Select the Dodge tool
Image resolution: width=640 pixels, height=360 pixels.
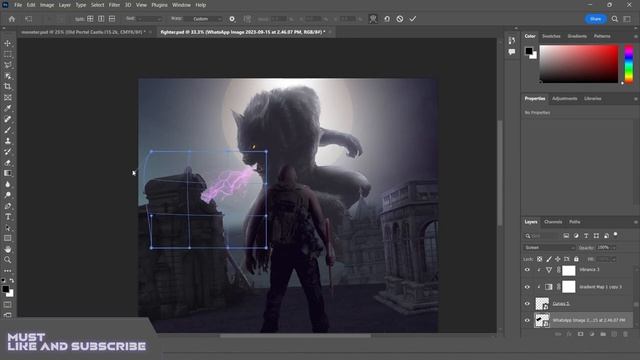coord(7,195)
